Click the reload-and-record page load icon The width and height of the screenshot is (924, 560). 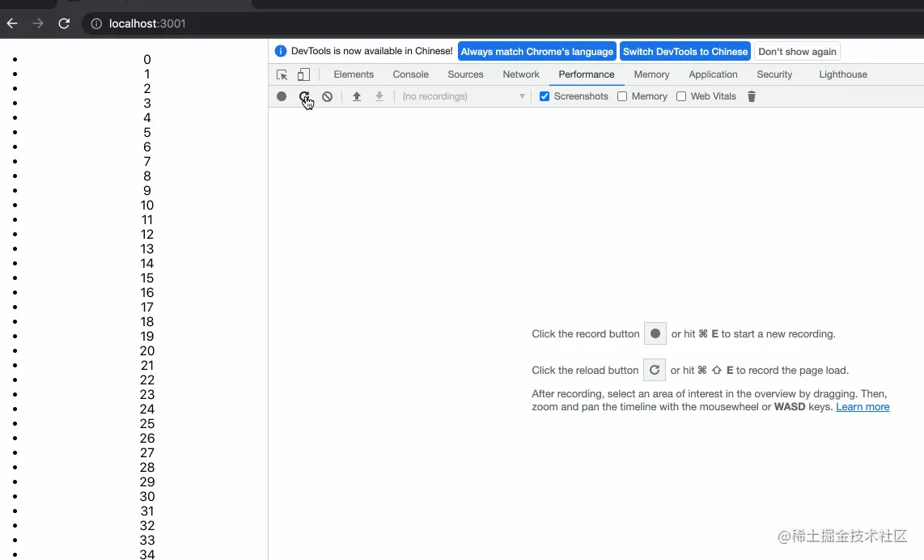coord(305,96)
